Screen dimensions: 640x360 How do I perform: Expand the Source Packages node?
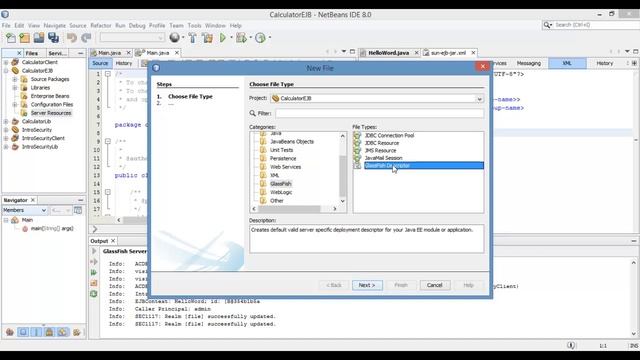point(15,79)
